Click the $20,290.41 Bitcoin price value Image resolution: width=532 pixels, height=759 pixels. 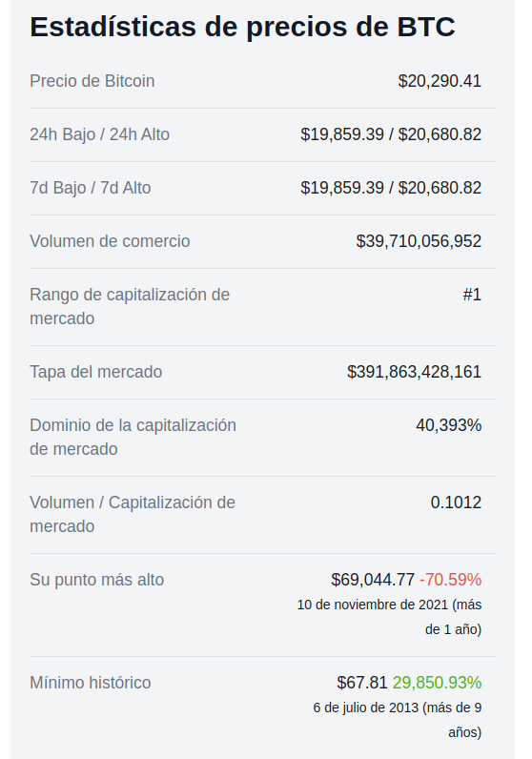(440, 81)
